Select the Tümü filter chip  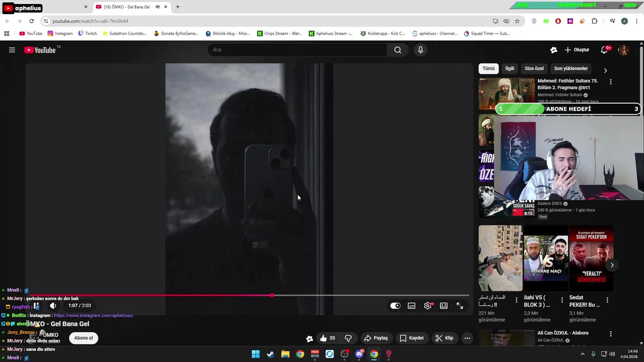point(489,68)
